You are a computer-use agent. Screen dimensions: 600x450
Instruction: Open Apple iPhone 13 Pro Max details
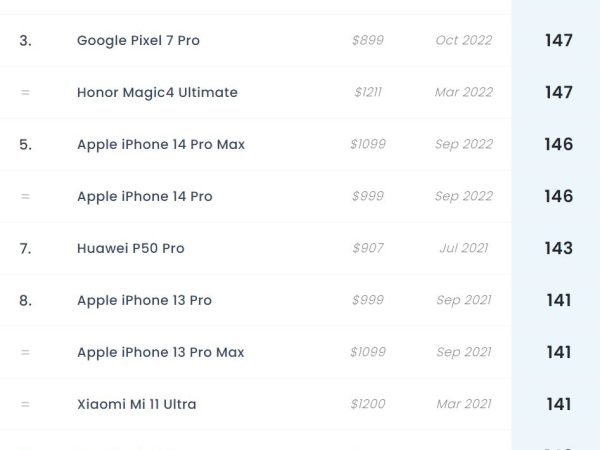160,352
